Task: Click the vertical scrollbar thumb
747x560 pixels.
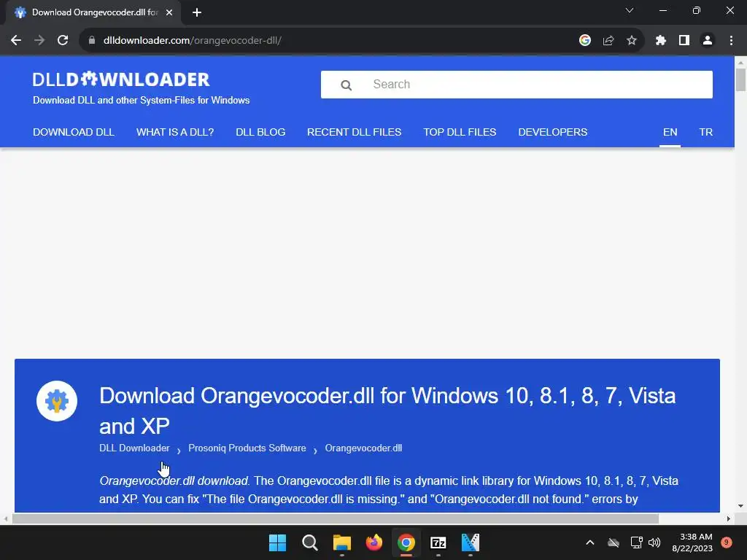Action: [x=740, y=79]
